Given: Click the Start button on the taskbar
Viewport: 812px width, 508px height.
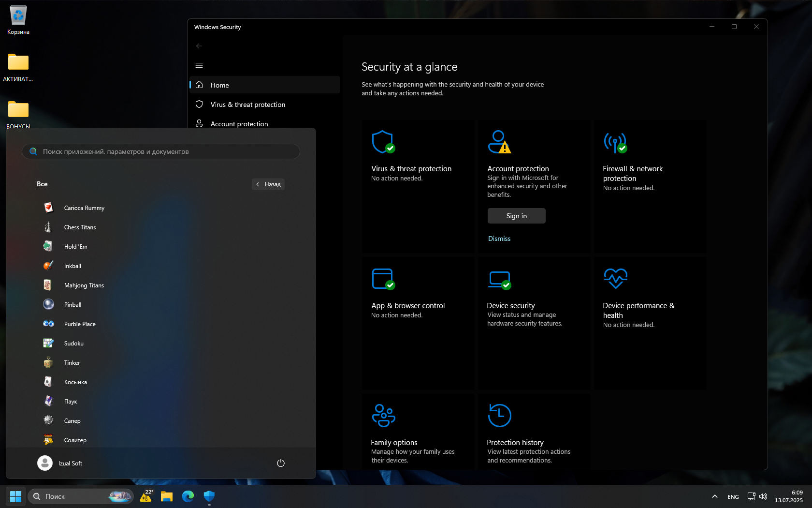Looking at the screenshot, I should tap(15, 496).
